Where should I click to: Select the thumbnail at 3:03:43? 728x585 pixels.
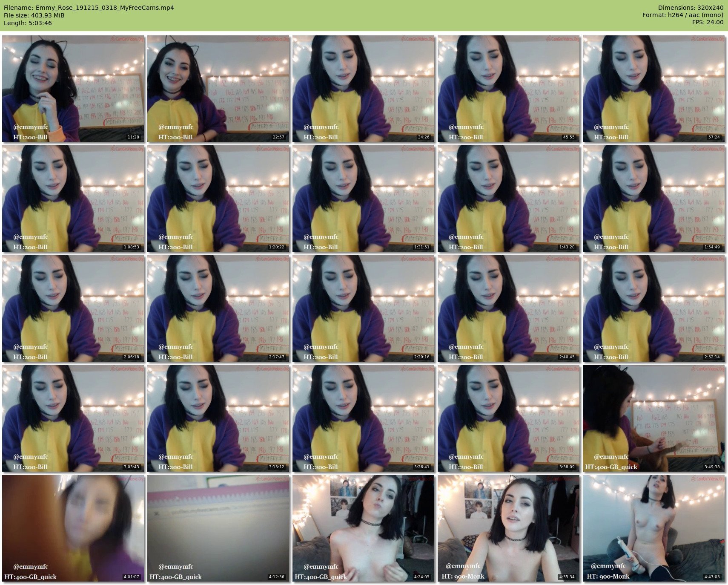tap(73, 418)
